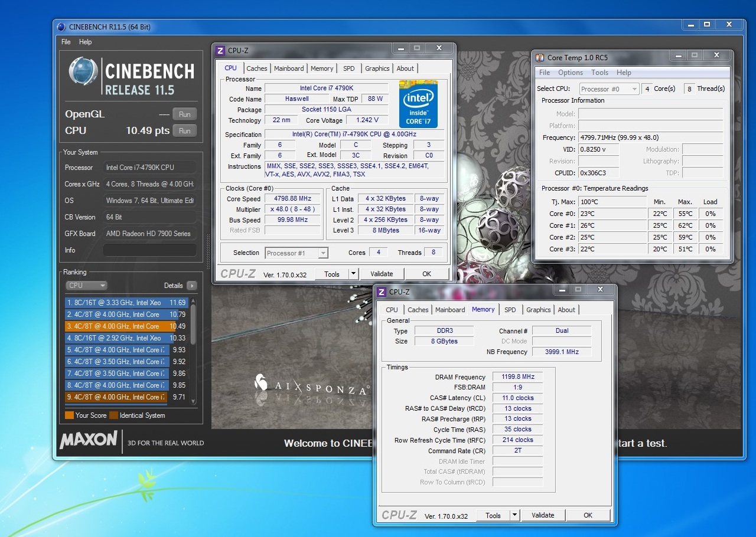756x537 pixels.
Task: Switch to About tab in top CPU-Z window
Action: (x=405, y=68)
